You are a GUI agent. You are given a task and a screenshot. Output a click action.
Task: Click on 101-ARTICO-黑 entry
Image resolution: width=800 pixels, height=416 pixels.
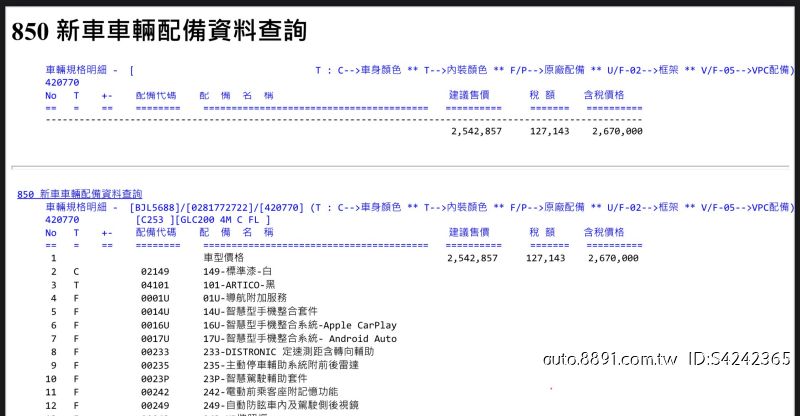[x=239, y=285]
